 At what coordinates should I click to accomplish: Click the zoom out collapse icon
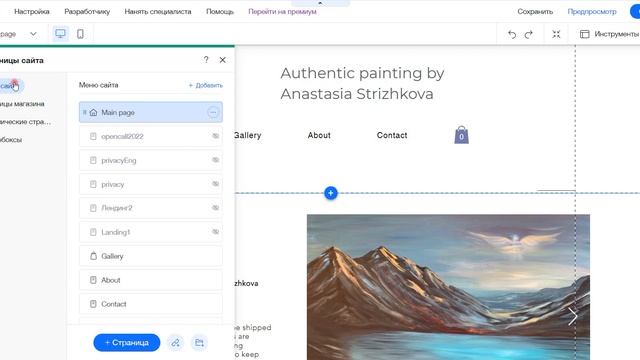coord(556,34)
